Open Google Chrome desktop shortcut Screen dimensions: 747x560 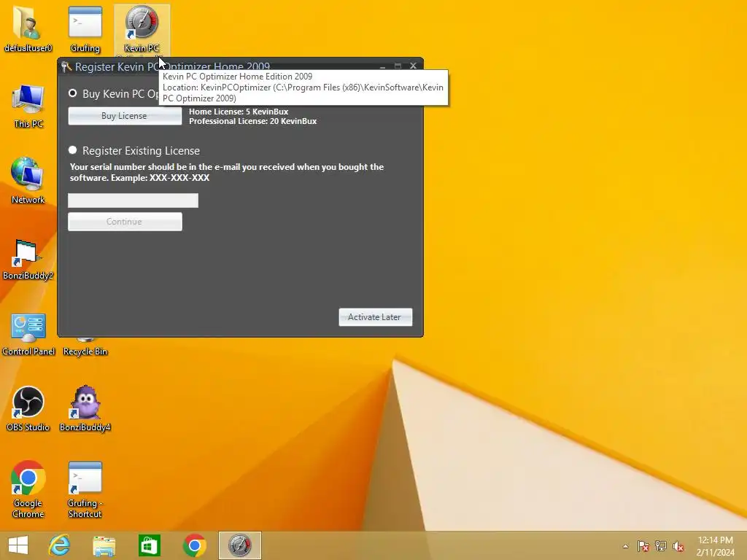pos(28,489)
